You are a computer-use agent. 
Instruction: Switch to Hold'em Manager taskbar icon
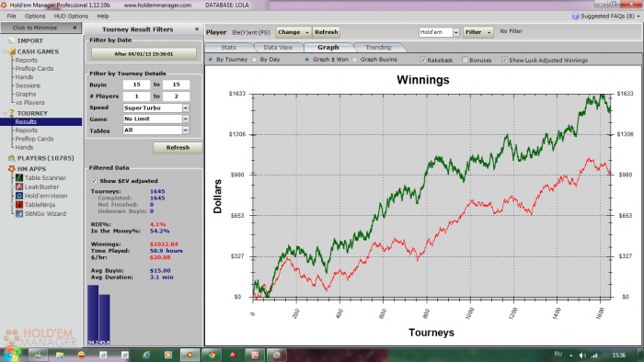pos(190,355)
